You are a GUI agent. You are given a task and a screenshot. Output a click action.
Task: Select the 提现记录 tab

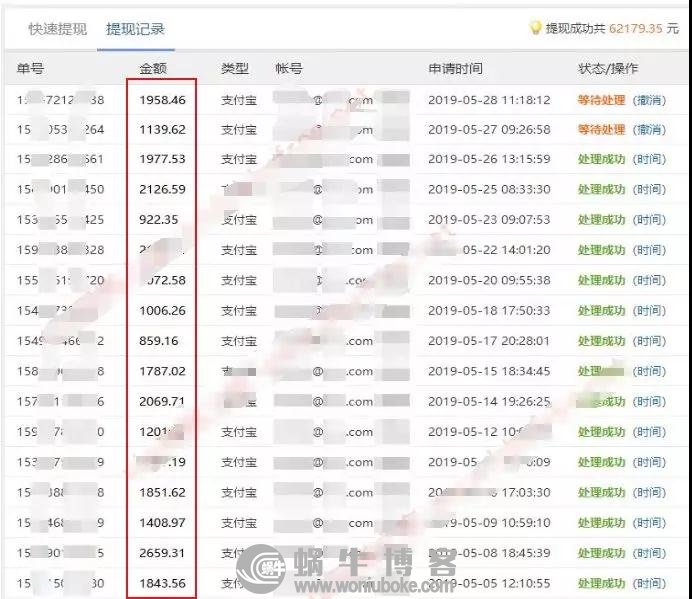[x=135, y=29]
